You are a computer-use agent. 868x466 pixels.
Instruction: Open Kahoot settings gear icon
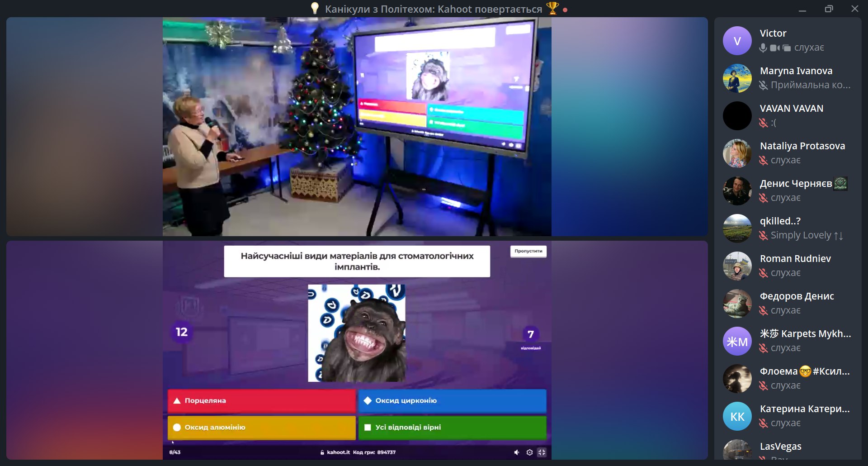[x=529, y=452]
